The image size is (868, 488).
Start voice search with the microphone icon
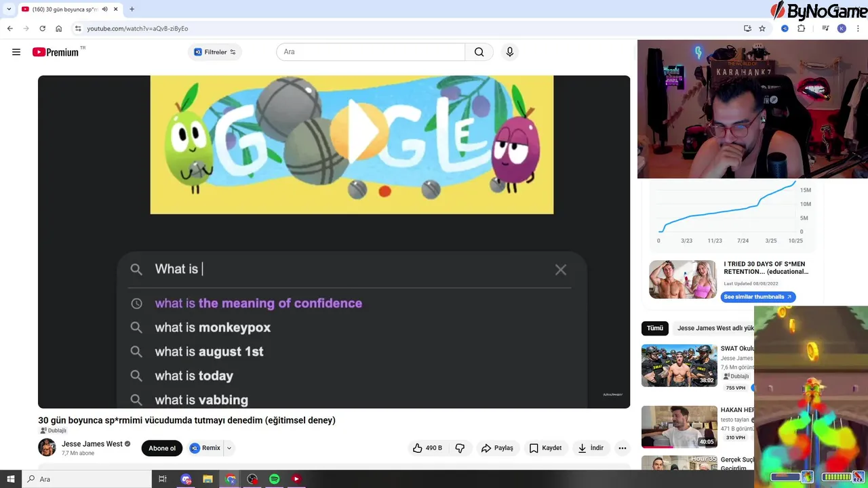pyautogui.click(x=510, y=52)
